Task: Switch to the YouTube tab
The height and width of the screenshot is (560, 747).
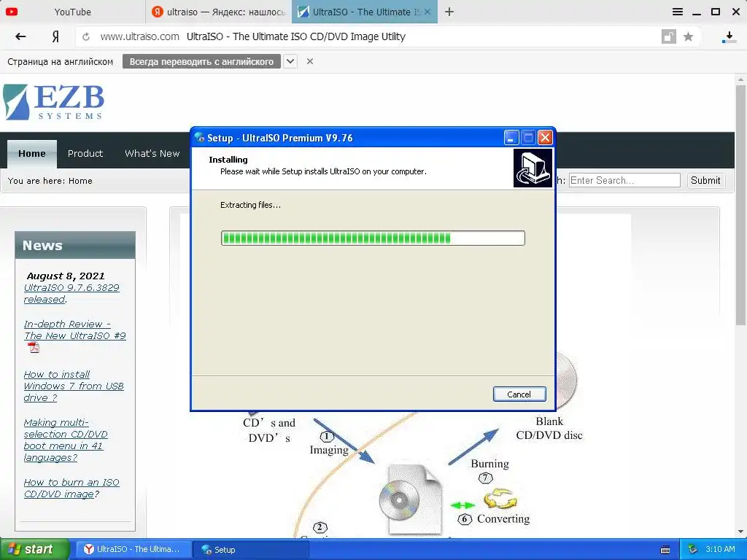Action: 72,12
